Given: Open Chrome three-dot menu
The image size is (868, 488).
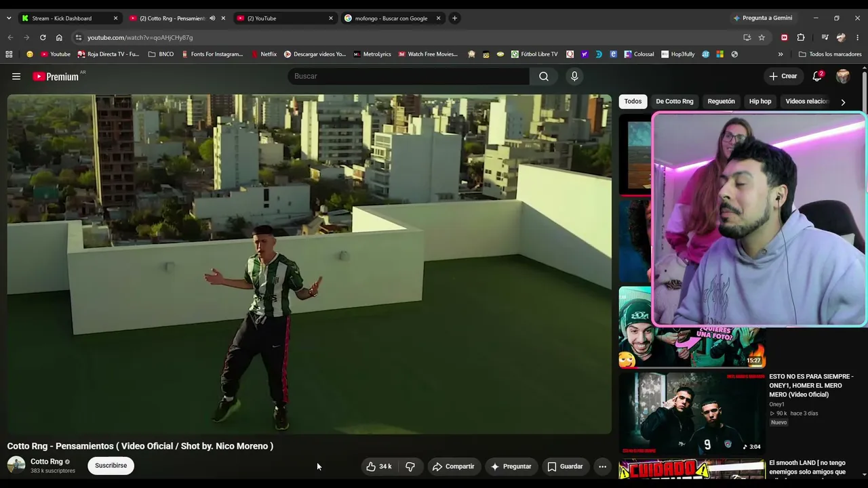Looking at the screenshot, I should click(x=858, y=37).
